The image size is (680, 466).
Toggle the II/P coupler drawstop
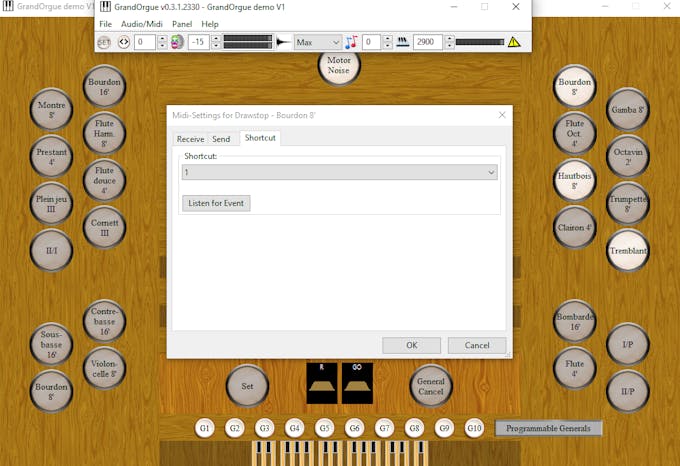pos(628,391)
